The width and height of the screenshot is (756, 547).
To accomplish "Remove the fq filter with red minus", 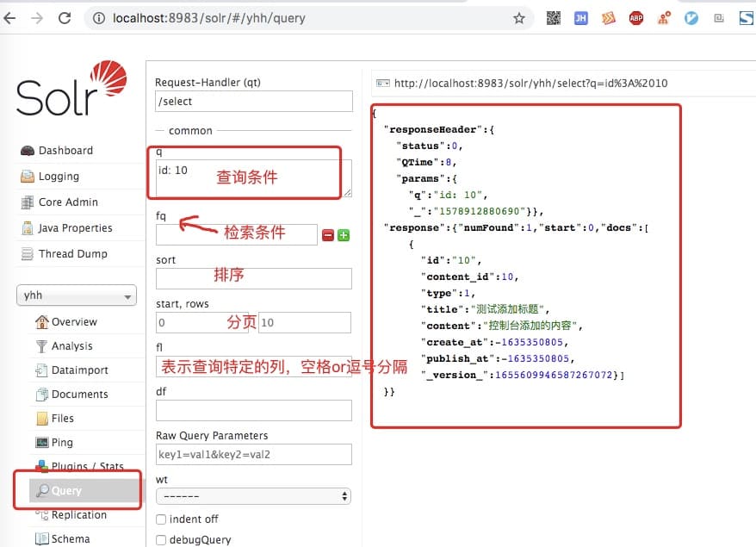I will click(328, 235).
